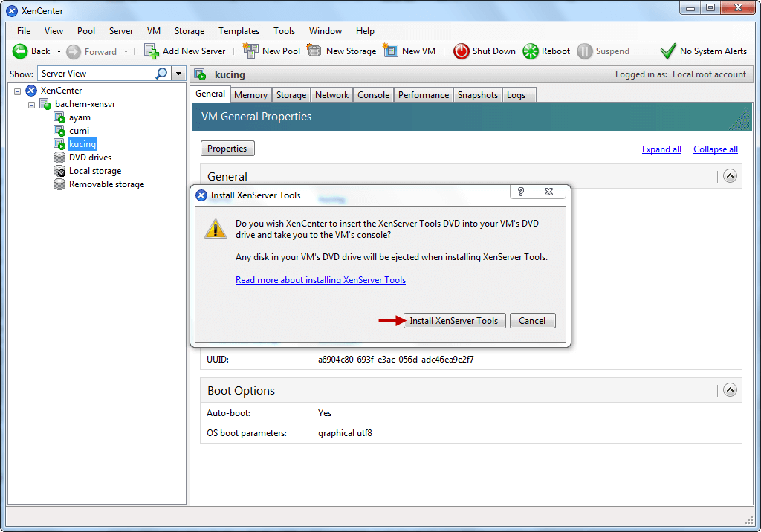
Task: Click the XenCenter tree root icon
Action: pos(31,91)
